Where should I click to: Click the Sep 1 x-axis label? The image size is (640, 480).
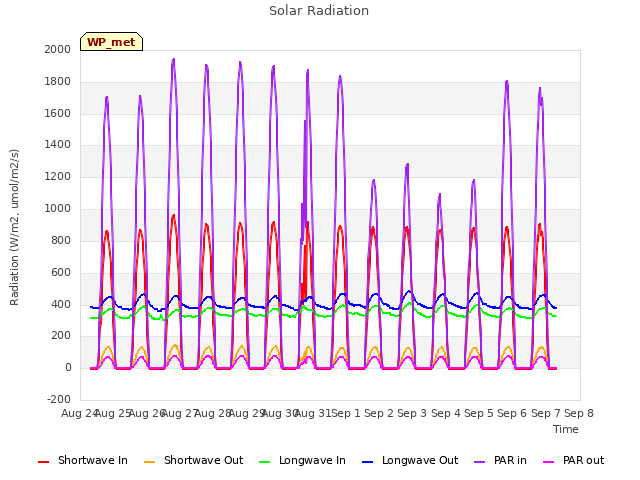[x=346, y=413]
